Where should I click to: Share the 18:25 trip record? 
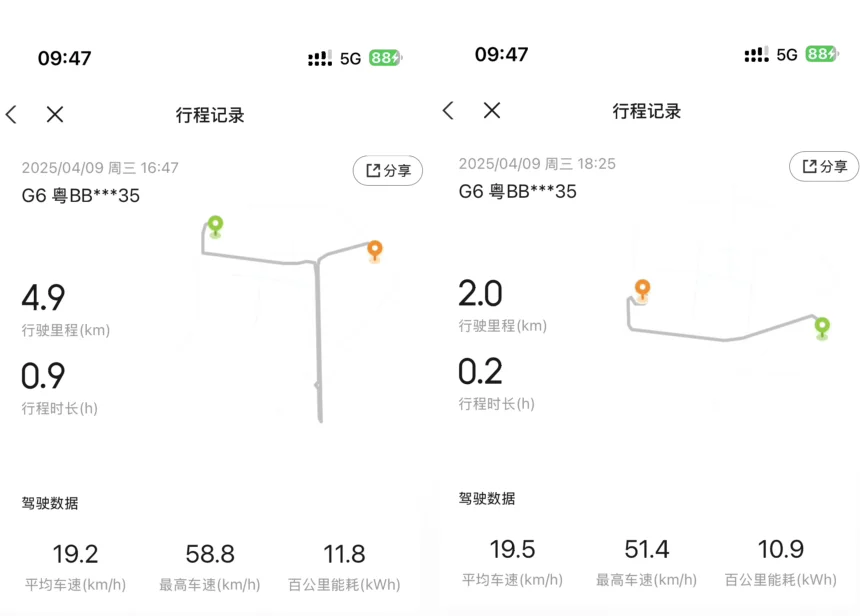pyautogui.click(x=824, y=166)
